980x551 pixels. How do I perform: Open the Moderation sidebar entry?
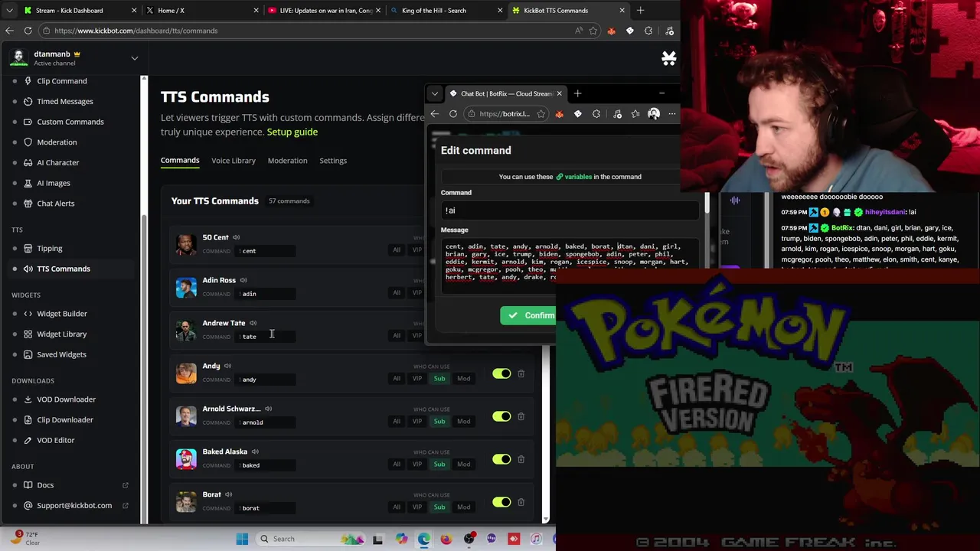point(57,142)
